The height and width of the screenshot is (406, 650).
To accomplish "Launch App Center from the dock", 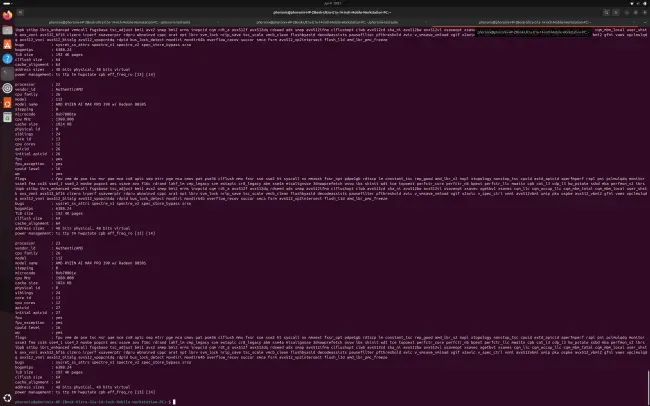I will [x=7, y=44].
